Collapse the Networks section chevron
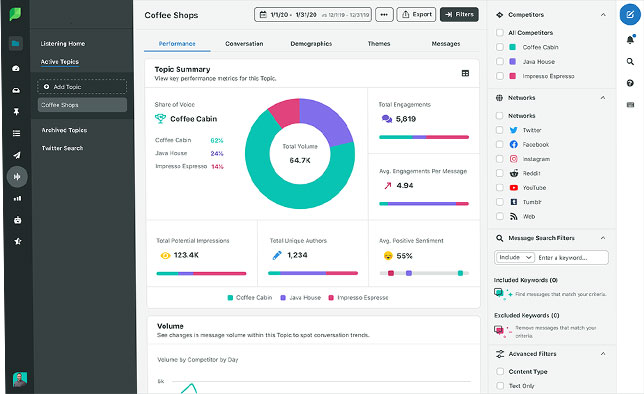Image resolution: width=644 pixels, height=394 pixels. pos(603,98)
